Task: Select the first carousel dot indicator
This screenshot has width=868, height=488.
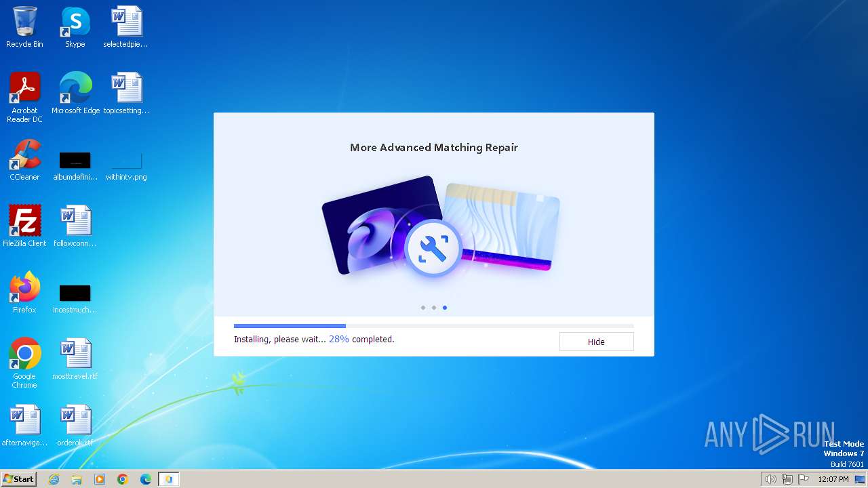Action: pos(423,308)
